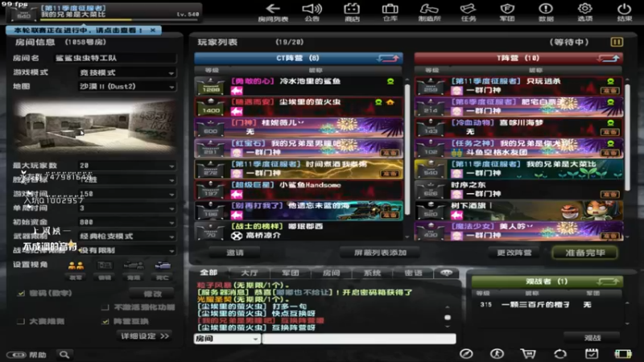Select player row 时序之东 in T list
This screenshot has width=644, height=362.
[518, 190]
